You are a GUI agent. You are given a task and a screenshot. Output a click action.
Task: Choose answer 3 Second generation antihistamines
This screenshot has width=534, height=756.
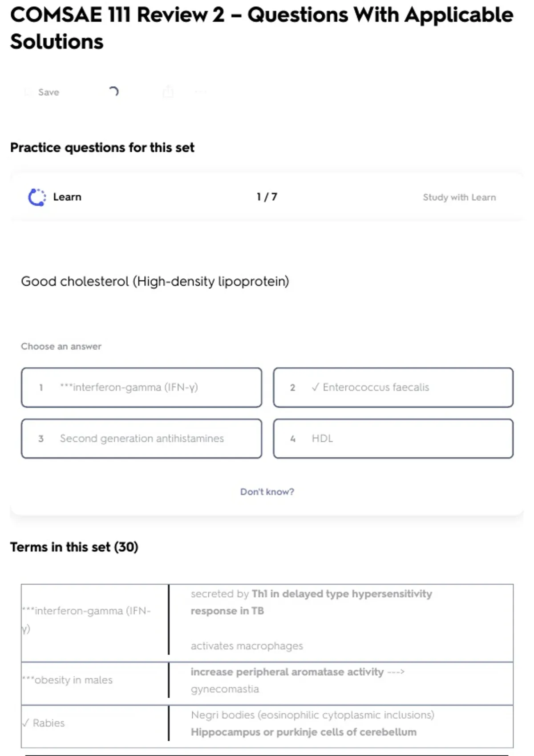(x=142, y=438)
